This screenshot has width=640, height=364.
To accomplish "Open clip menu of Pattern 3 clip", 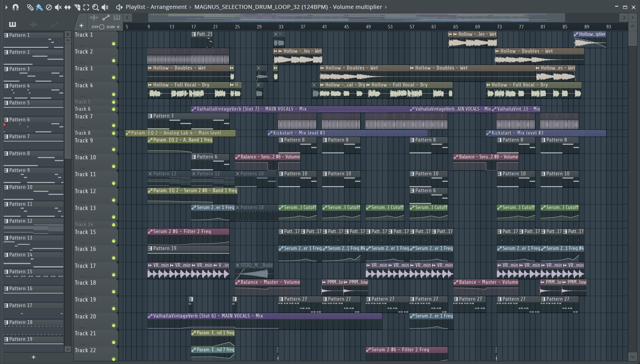I will pyautogui.click(x=150, y=116).
